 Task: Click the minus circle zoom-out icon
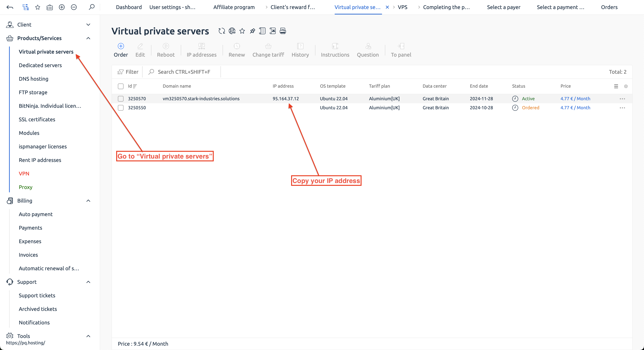pyautogui.click(x=74, y=7)
